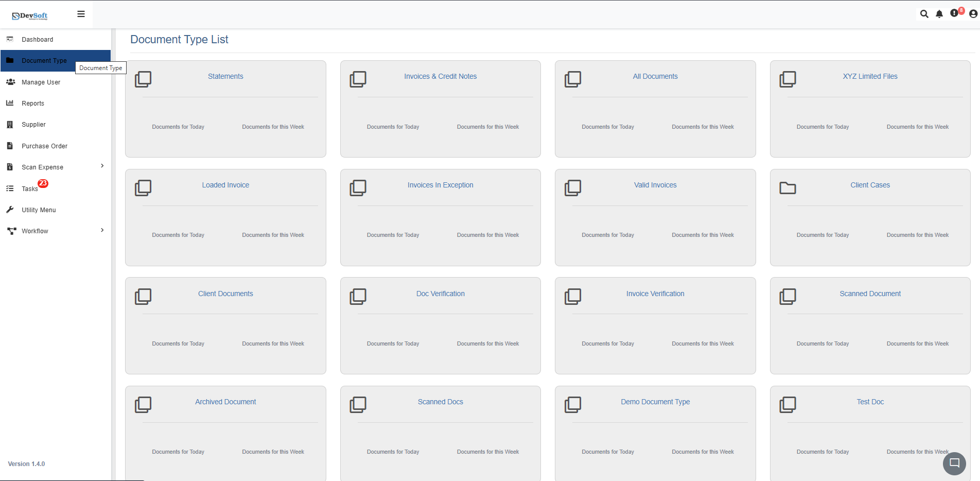This screenshot has height=481, width=980.
Task: Open the search icon in the top bar
Action: (924, 14)
